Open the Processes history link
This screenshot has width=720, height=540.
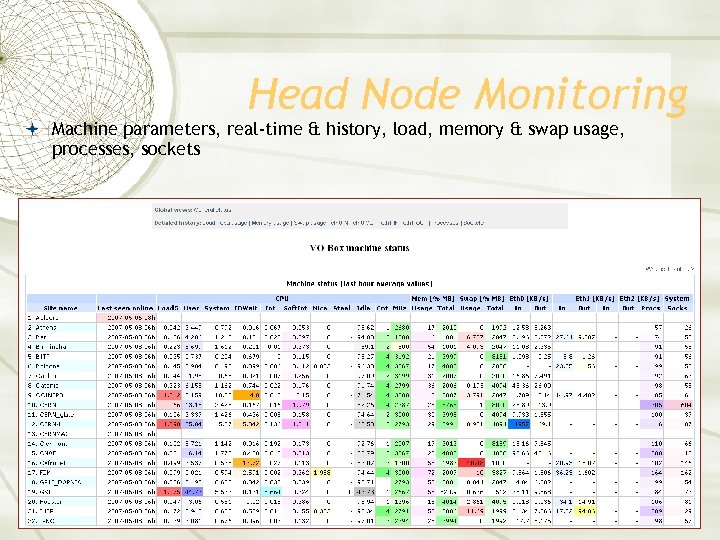[446, 223]
